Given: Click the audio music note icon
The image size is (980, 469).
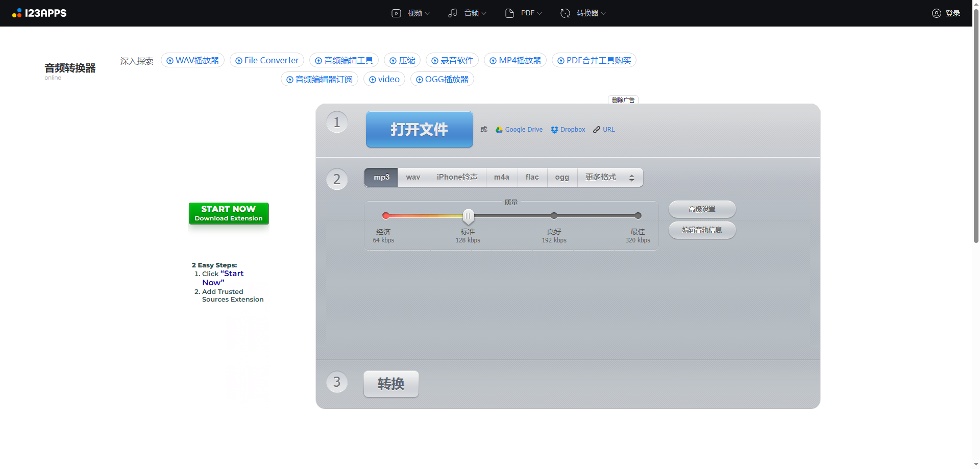Looking at the screenshot, I should (453, 13).
